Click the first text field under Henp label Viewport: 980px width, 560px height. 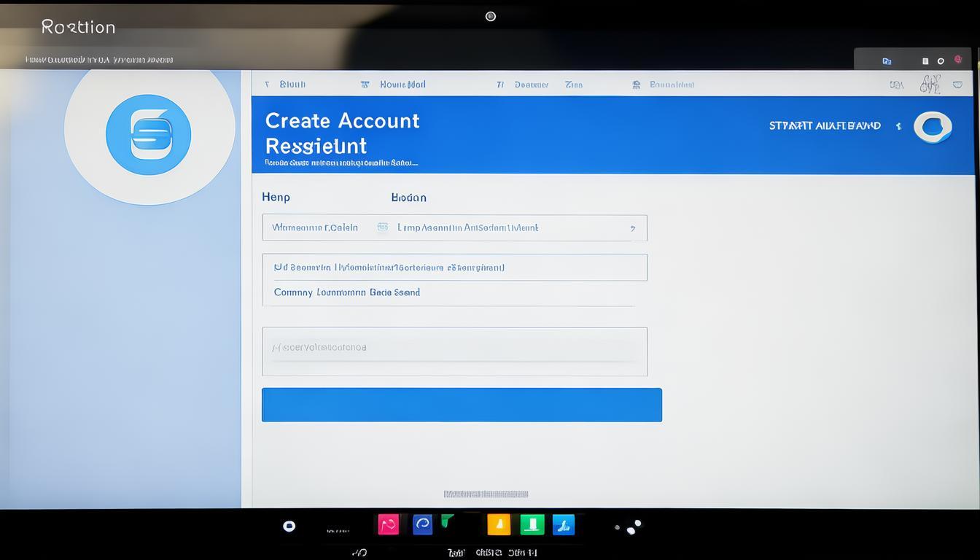tap(454, 227)
